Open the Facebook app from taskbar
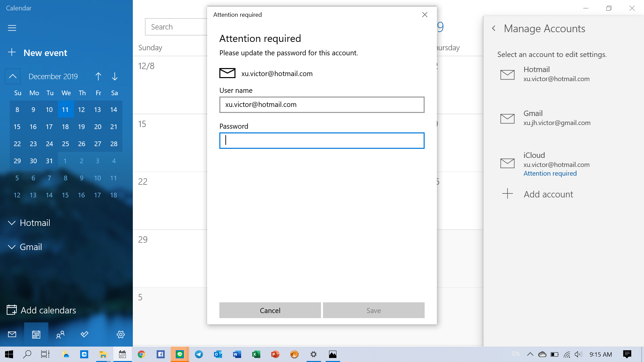This screenshot has width=644, height=362. point(161,354)
